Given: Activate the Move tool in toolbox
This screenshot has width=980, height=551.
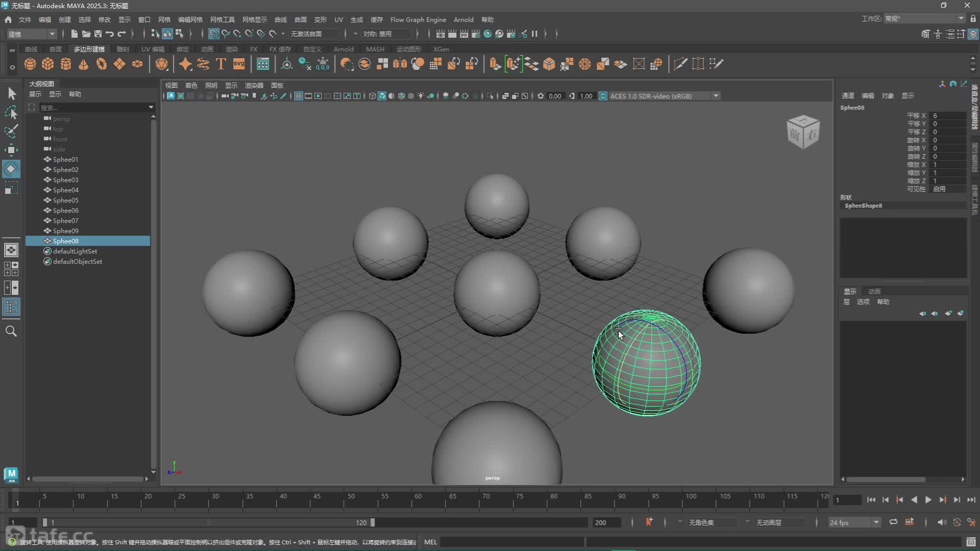Looking at the screenshot, I should click(11, 149).
